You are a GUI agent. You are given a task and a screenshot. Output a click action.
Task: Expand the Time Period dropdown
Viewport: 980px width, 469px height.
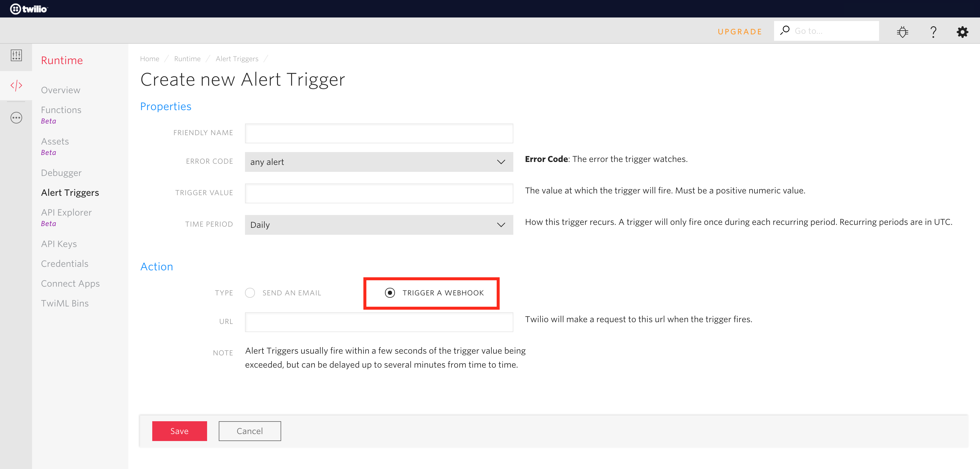pyautogui.click(x=379, y=225)
